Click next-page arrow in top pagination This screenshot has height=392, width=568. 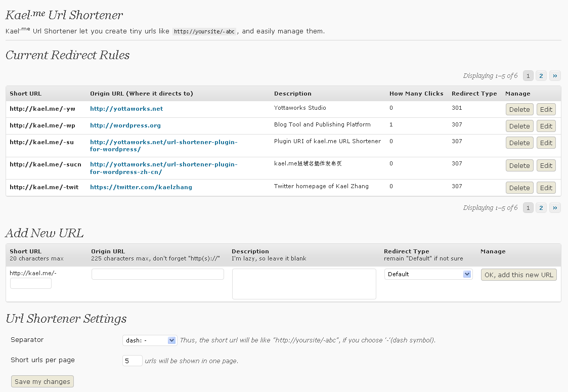pyautogui.click(x=555, y=76)
